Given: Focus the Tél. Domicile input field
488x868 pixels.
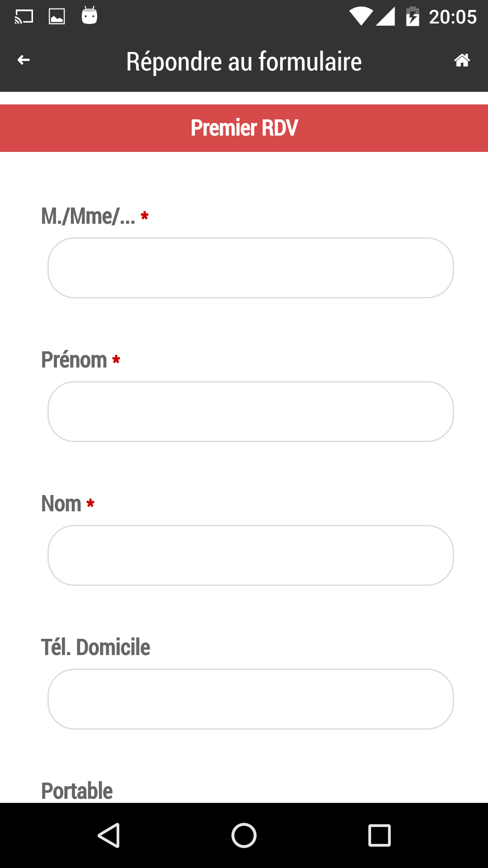Looking at the screenshot, I should 251,699.
